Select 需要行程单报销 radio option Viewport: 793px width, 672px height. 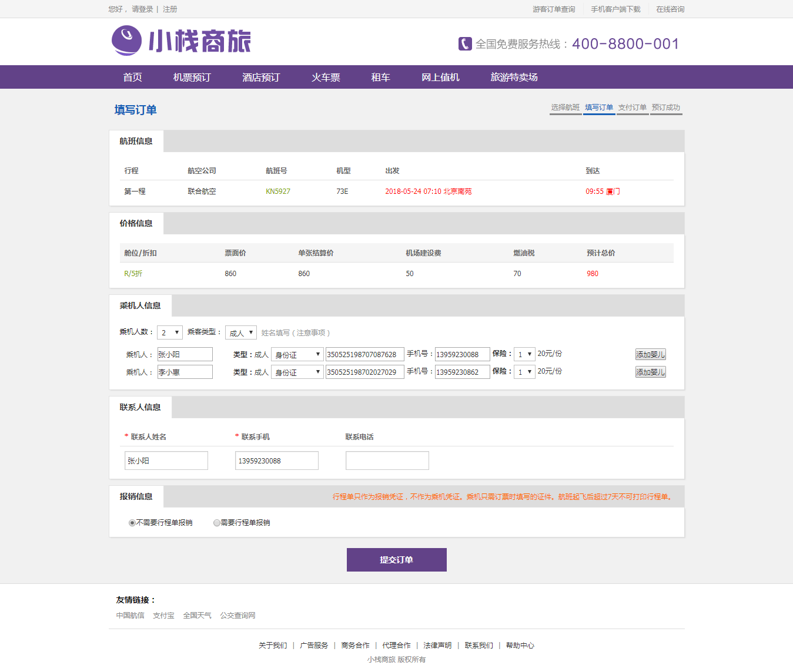217,523
